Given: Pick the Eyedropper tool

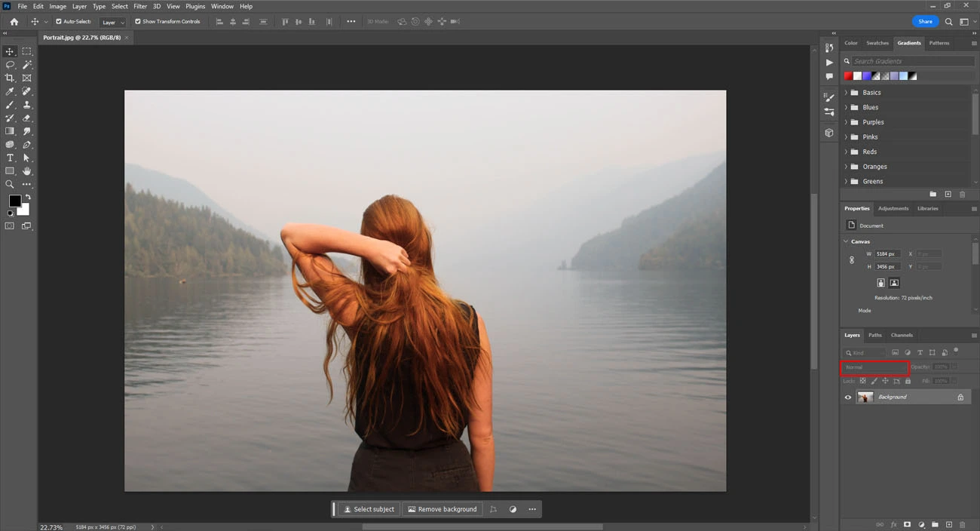Looking at the screenshot, I should tap(10, 91).
